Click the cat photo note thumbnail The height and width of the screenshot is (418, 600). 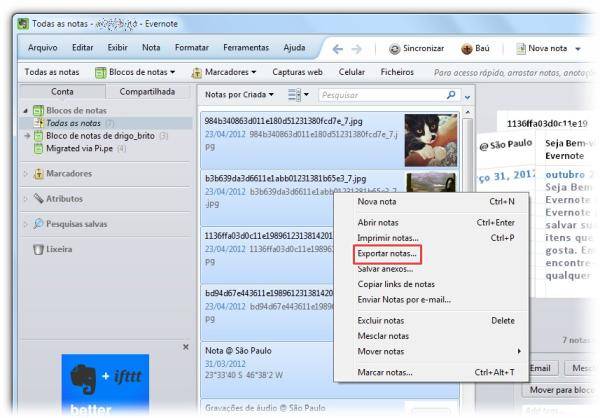[431, 140]
